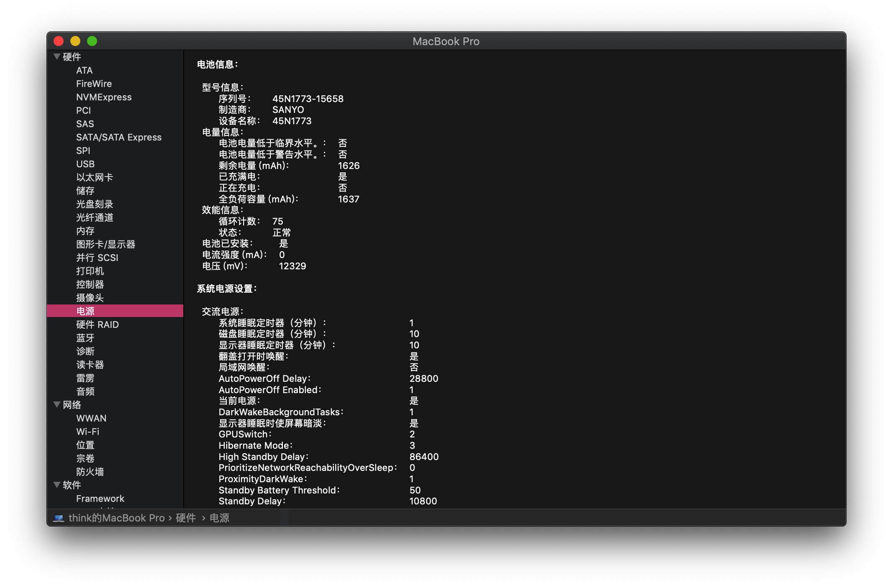Open the NVMExpress sidebar item
Viewport: 893px width, 588px height.
[x=104, y=97]
